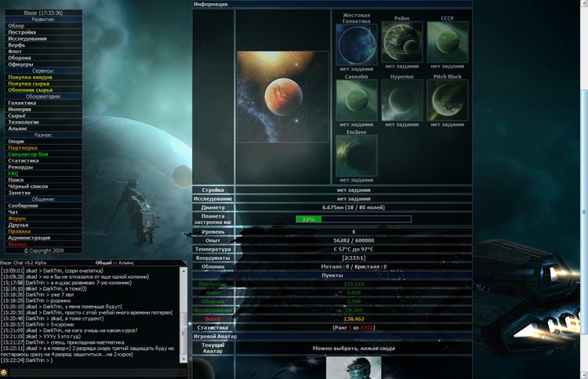Open the Симулятор боя link
Image resolution: width=588 pixels, height=379 pixels.
28,154
